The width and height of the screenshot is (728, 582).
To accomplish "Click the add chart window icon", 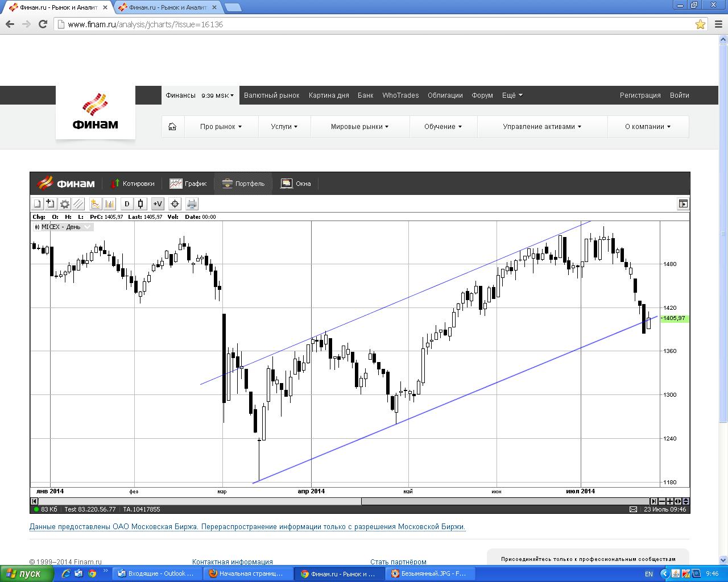I will pos(50,203).
